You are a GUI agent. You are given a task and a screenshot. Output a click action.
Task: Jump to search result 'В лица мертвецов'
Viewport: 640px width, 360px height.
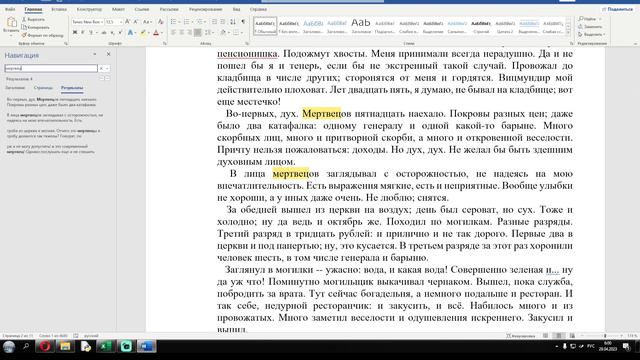pyautogui.click(x=55, y=118)
